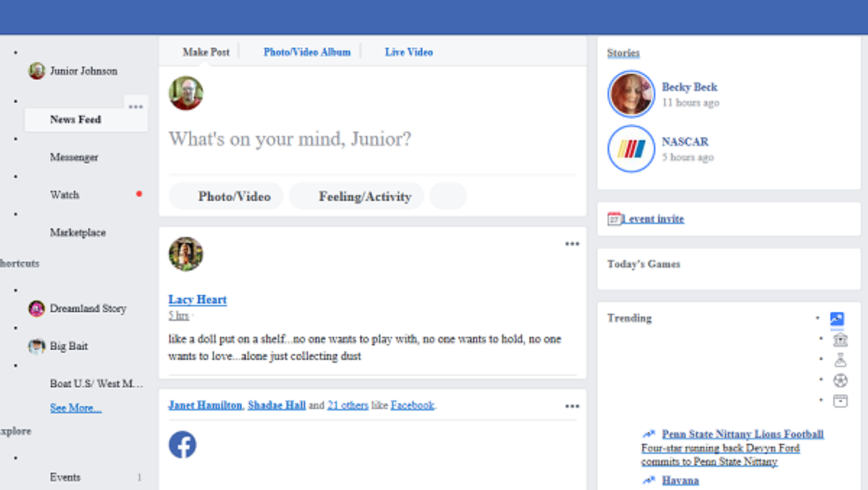Click the Events count badge "1"
This screenshot has width=868, height=490.
coord(139,477)
